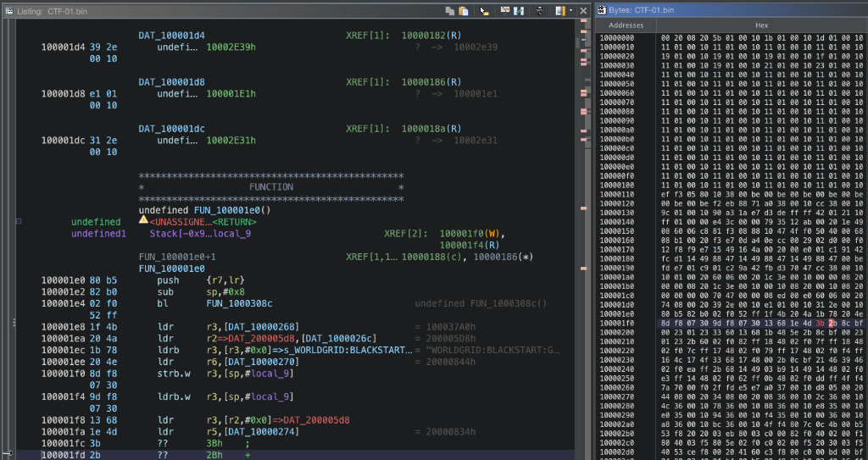This screenshot has height=460, width=868.
Task: Click the push {r7,lr} instruction
Action: [x=200, y=280]
